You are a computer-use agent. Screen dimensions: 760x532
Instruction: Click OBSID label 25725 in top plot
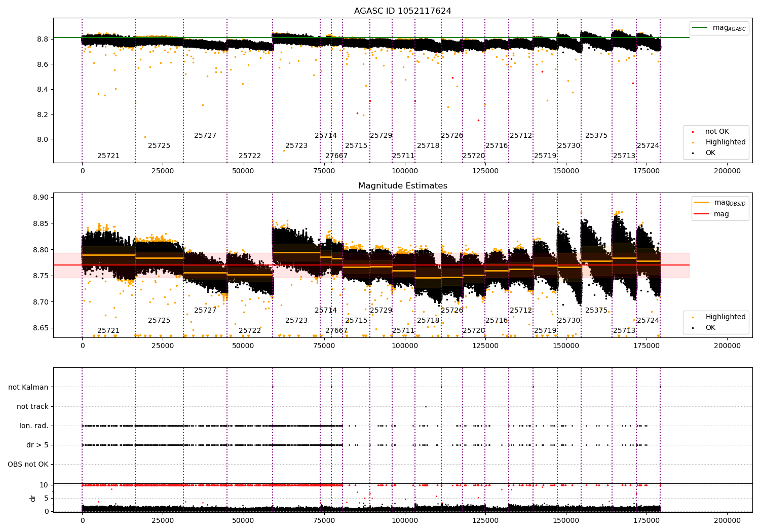pos(159,146)
